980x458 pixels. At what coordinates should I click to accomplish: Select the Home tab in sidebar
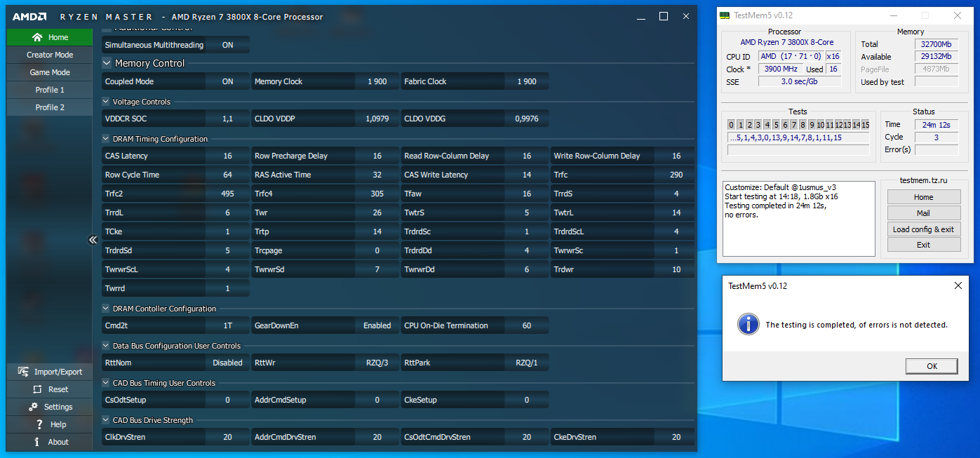pyautogui.click(x=50, y=37)
